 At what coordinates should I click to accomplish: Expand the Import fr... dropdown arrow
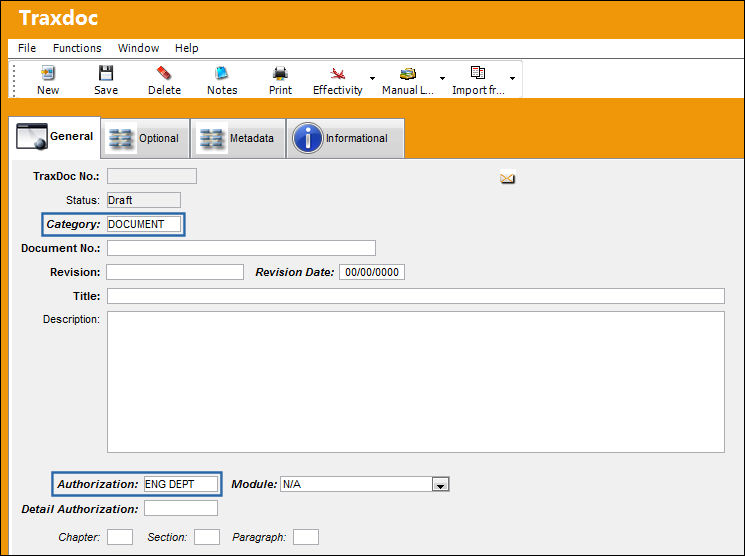coord(512,78)
